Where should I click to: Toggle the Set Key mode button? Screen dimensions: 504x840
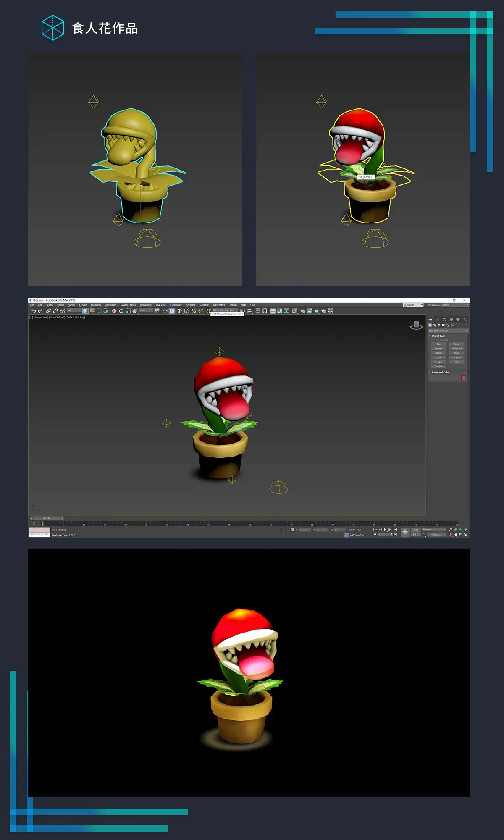415,535
